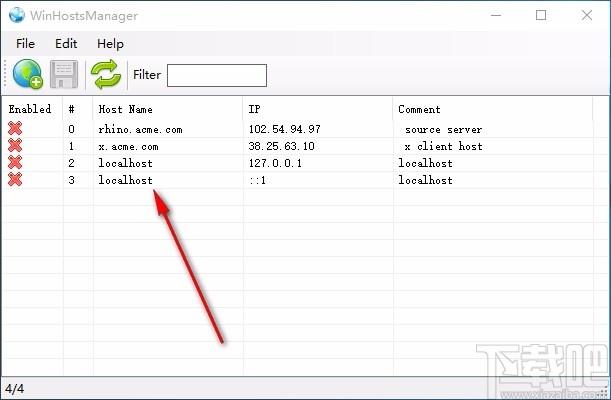This screenshot has height=400, width=611.
Task: Open the Help menu
Action: click(110, 44)
